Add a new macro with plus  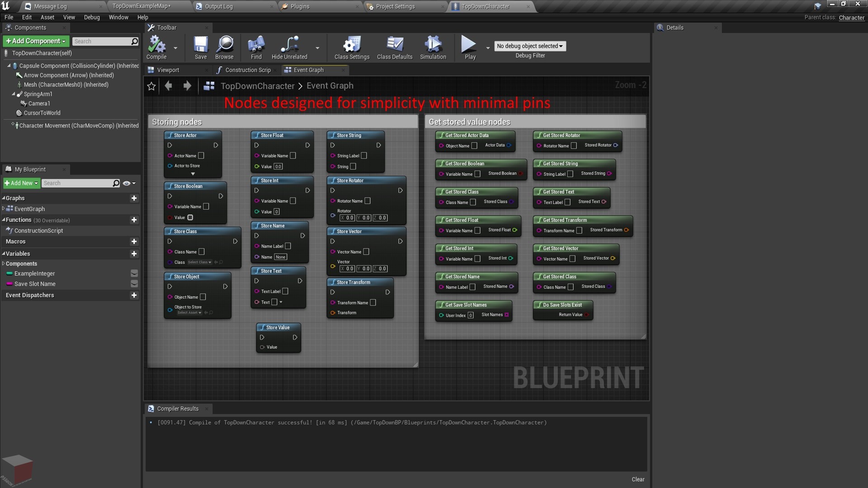click(x=134, y=241)
